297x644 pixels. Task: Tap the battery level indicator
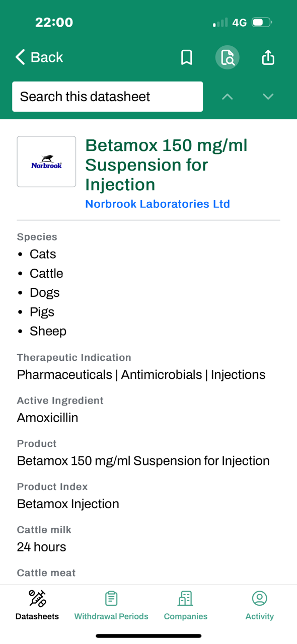pyautogui.click(x=261, y=22)
